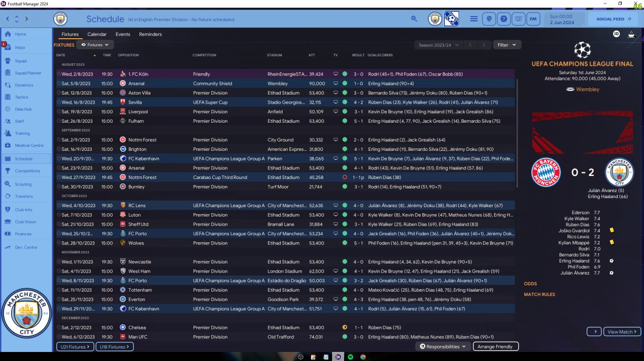Screen dimensions: 644x361
Task: Tick the checkbox on the Tottenham fixture row
Action: (x=58, y=290)
